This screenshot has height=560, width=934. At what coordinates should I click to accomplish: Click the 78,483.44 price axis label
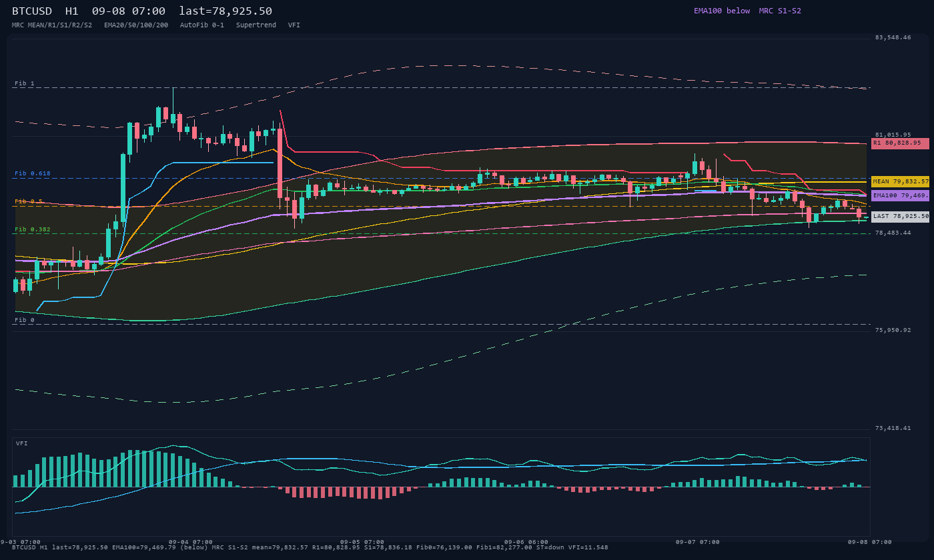click(x=893, y=233)
